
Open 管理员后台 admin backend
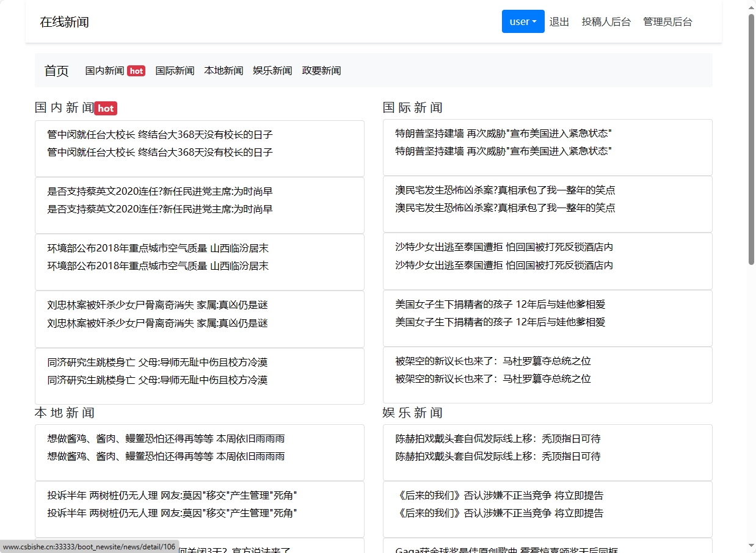coord(667,21)
